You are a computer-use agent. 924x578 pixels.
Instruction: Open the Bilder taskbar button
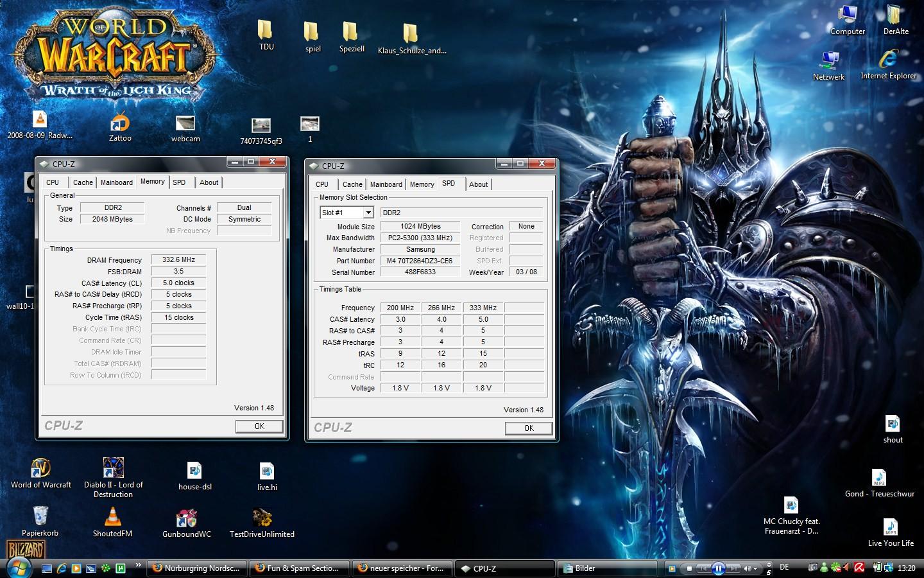pyautogui.click(x=608, y=568)
